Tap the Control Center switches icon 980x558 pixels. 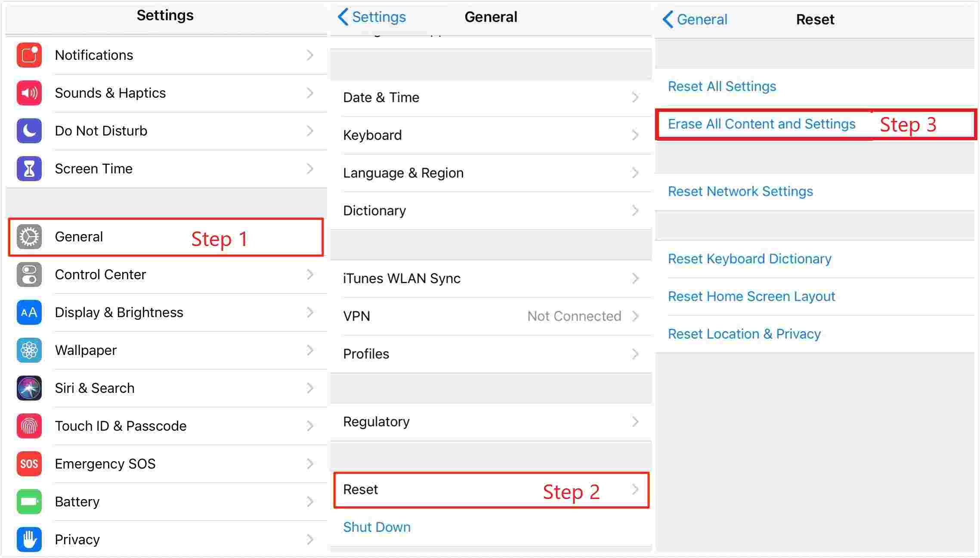(x=29, y=274)
